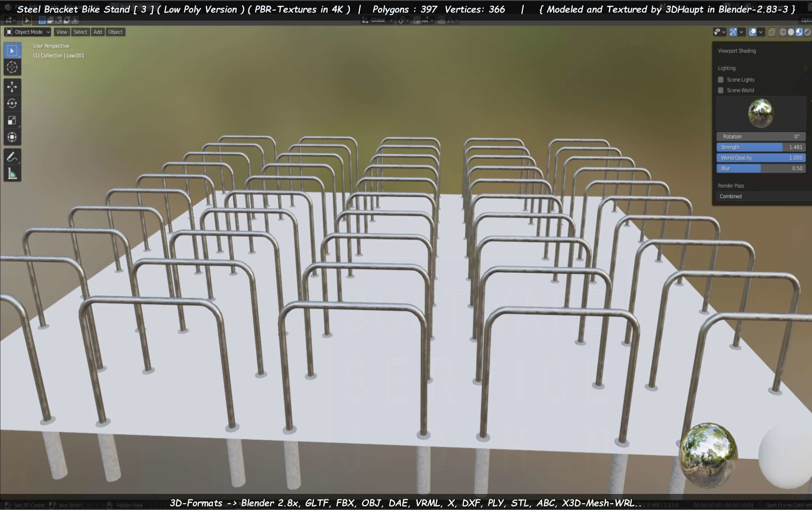812x510 pixels.
Task: Adjust the World Opacity slider
Action: pyautogui.click(x=761, y=158)
